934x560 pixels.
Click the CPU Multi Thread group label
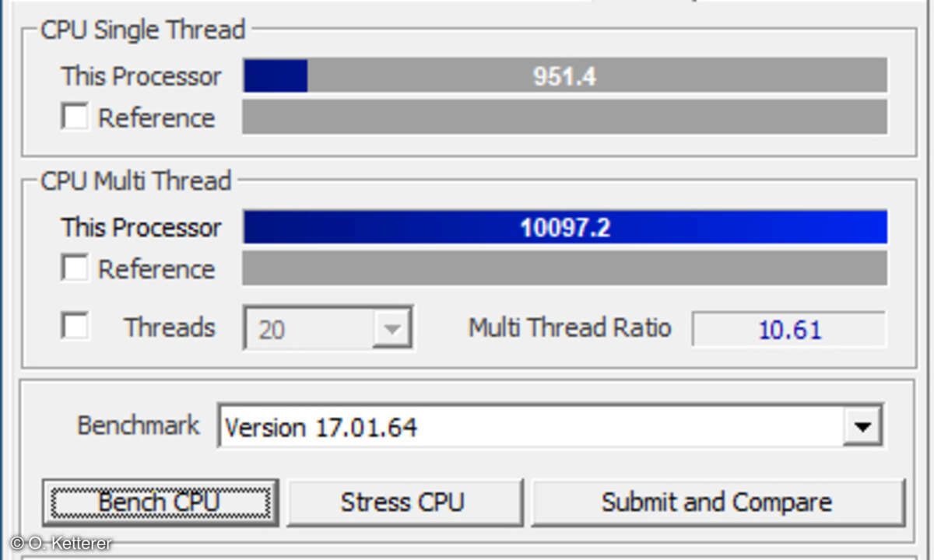tap(136, 180)
